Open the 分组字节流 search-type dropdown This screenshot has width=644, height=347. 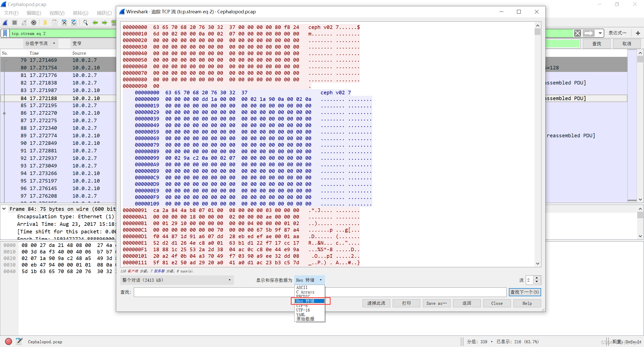pyautogui.click(x=40, y=44)
